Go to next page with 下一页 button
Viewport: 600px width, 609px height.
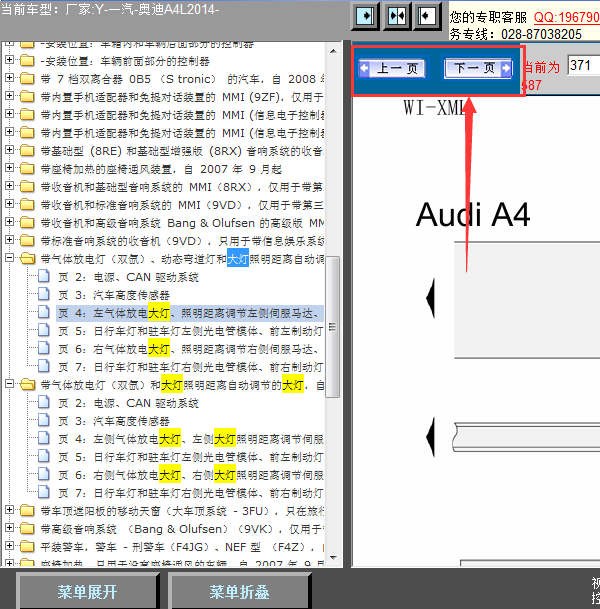click(x=478, y=68)
